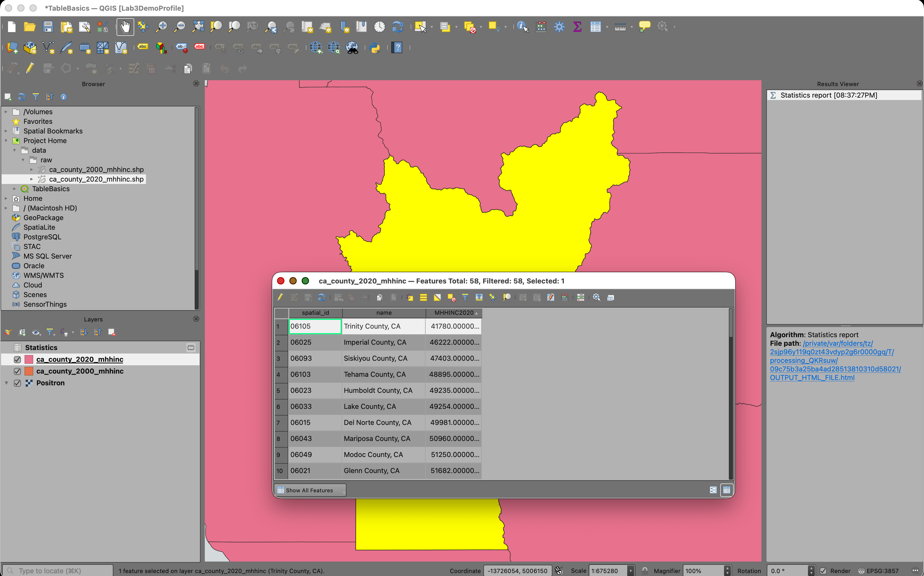This screenshot has height=576, width=924.
Task: Click the Show Statistical Summary sigma icon
Action: click(x=577, y=27)
